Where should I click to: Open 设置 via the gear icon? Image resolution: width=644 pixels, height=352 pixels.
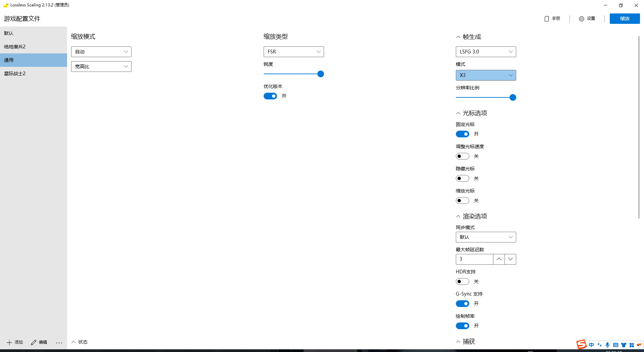[582, 19]
